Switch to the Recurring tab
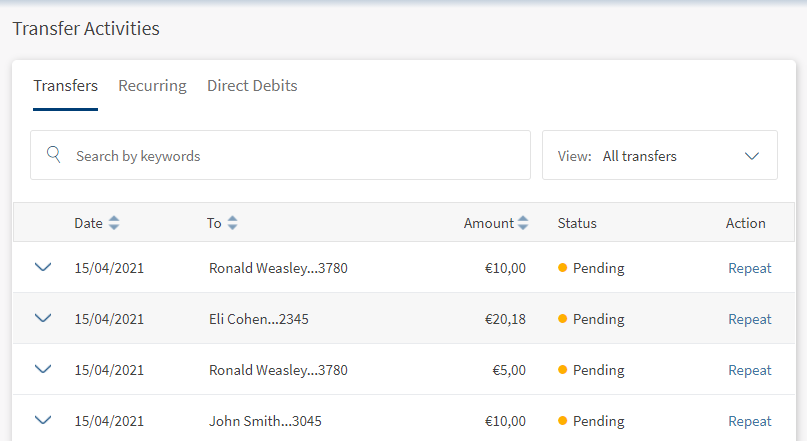The image size is (807, 441). point(152,86)
